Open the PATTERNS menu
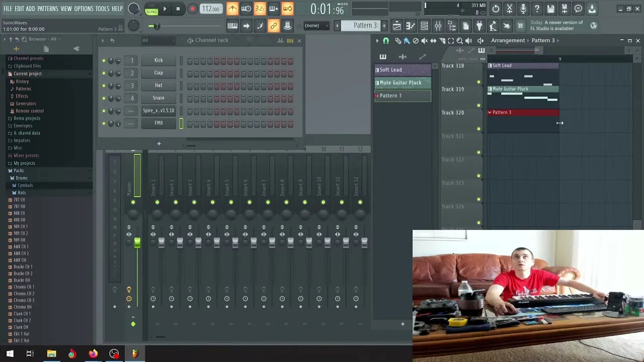Screen dimensions: 644x362 pyautogui.click(x=48, y=9)
